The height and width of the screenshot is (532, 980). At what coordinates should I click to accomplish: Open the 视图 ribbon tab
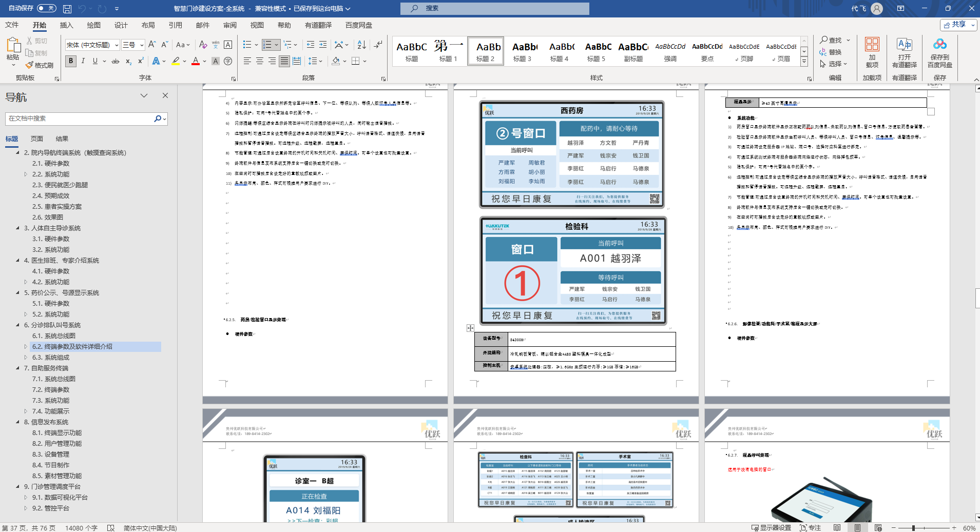click(257, 25)
